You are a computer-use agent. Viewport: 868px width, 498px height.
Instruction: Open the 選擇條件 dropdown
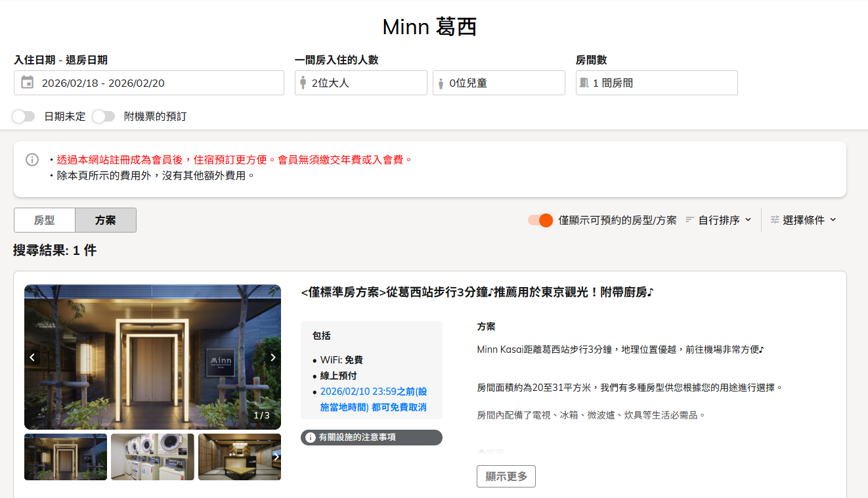coord(804,220)
